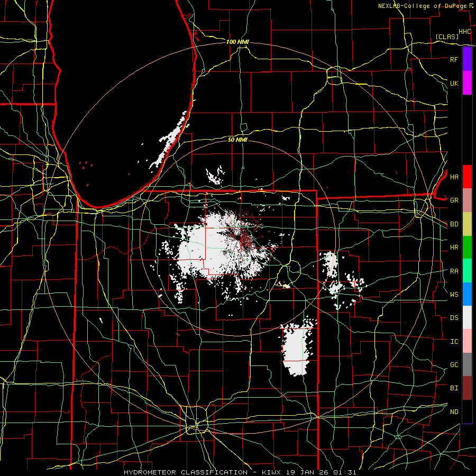Click the yellow BD big drops swatch
Image resolution: width=476 pixels, height=476 pixels.
[467, 224]
